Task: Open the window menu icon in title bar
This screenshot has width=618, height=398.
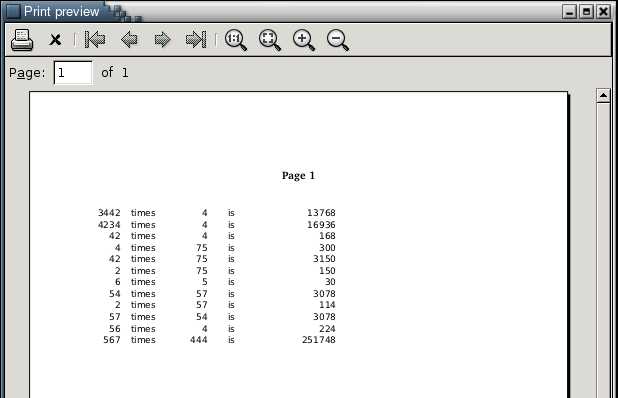Action: tap(13, 11)
